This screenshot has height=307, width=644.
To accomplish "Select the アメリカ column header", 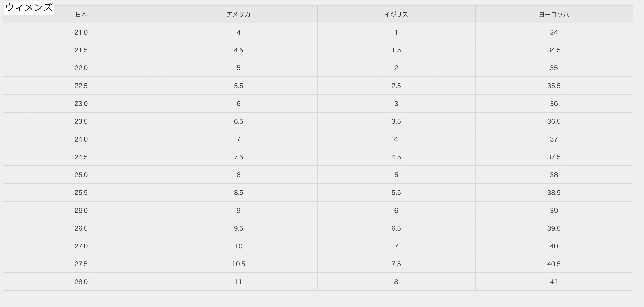I will pyautogui.click(x=239, y=15).
